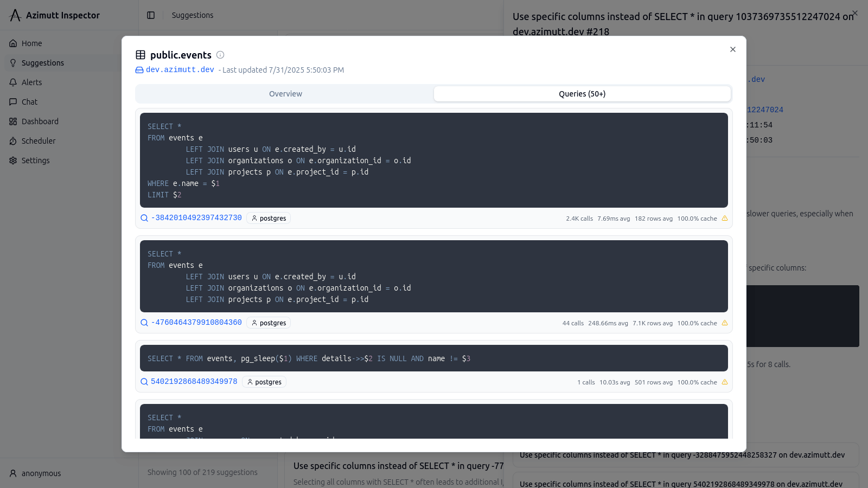Select the Queries (50+) tab

pos(582,94)
